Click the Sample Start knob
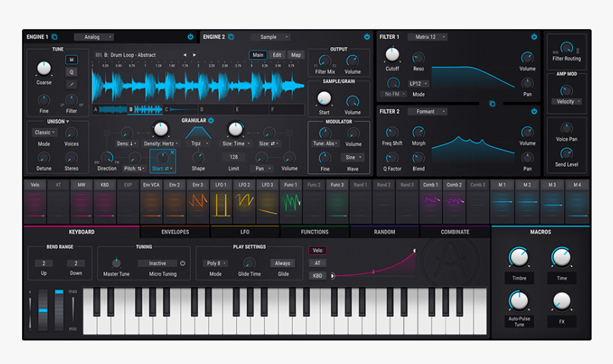 click(324, 98)
